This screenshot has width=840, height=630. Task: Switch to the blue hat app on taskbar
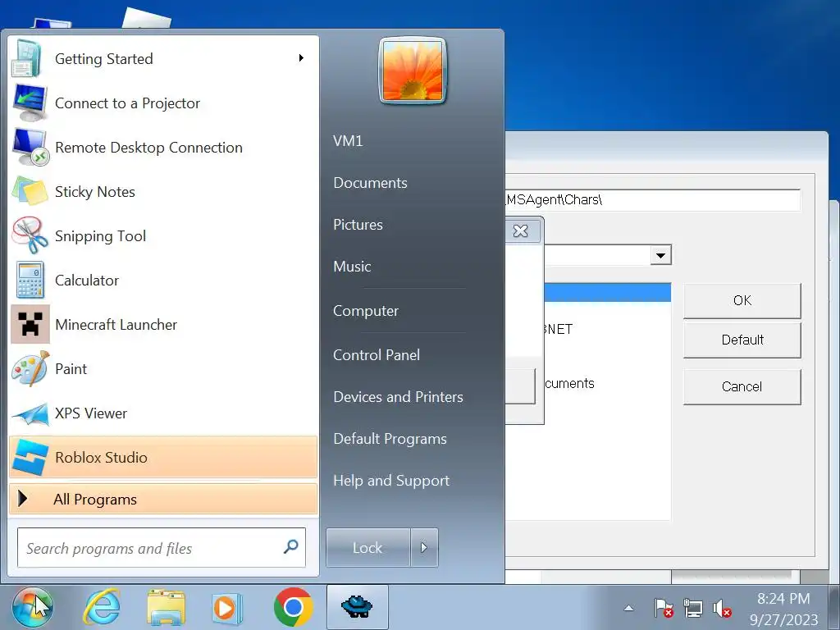(x=357, y=607)
